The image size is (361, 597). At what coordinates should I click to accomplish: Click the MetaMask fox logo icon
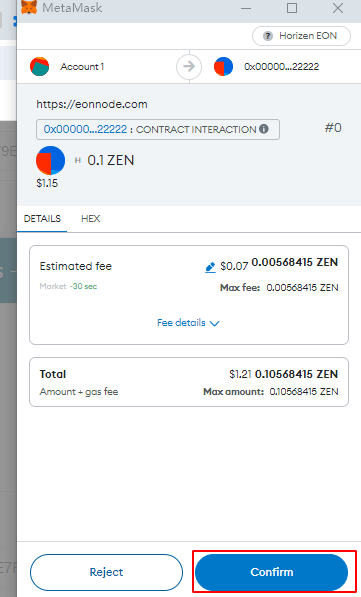tap(29, 7)
